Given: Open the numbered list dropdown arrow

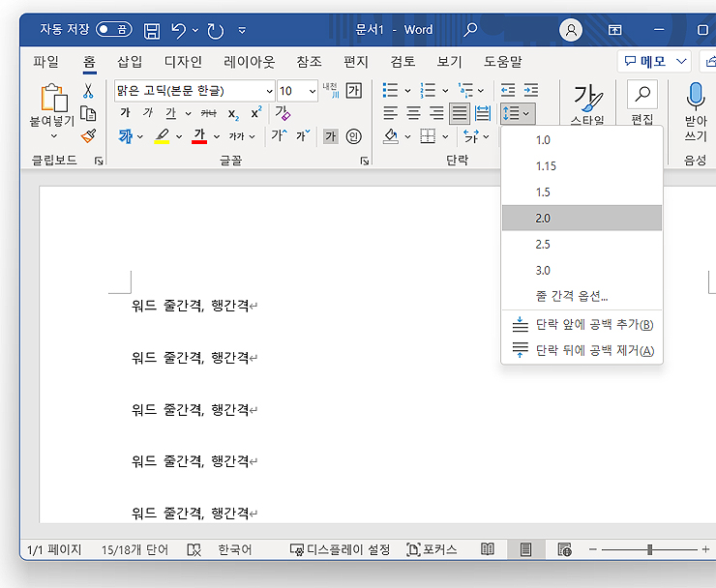Looking at the screenshot, I should point(445,90).
